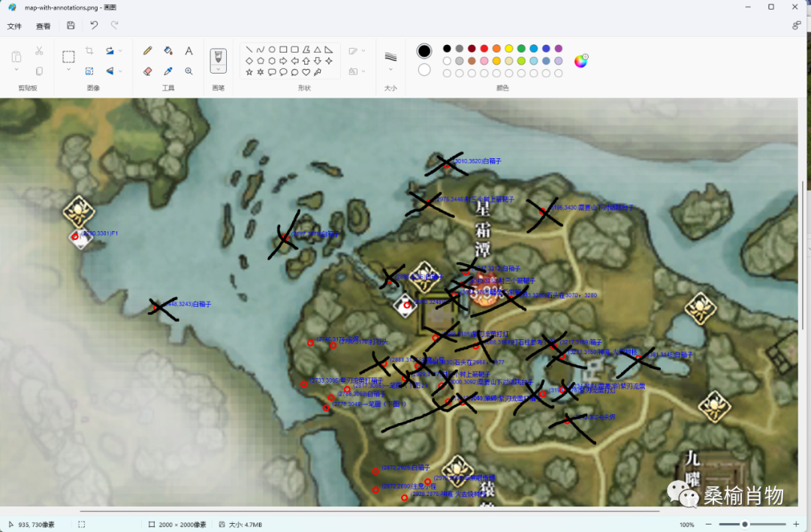Choose the Five-point star shape

click(249, 72)
